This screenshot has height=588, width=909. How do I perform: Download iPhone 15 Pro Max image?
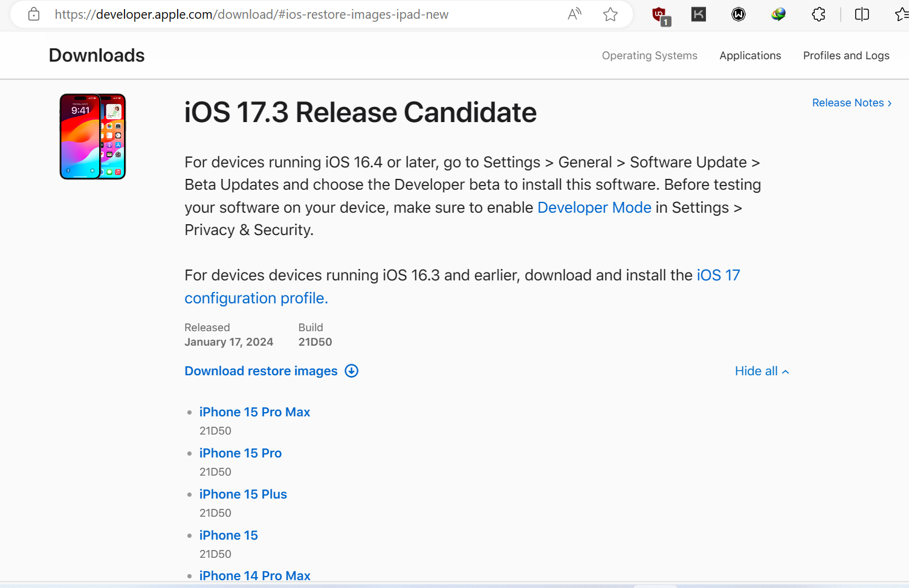coord(254,412)
